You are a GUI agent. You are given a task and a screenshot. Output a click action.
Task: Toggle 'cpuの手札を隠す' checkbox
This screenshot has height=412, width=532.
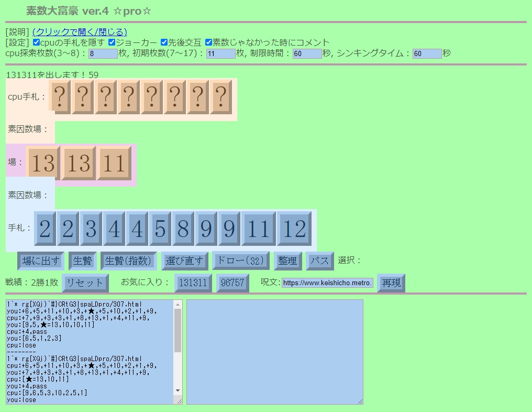click(x=36, y=42)
